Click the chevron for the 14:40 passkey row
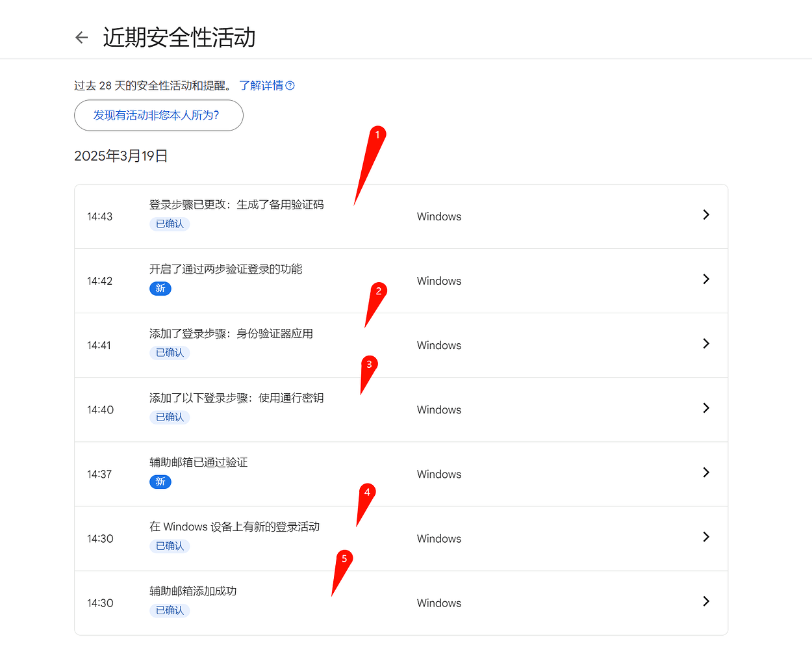 (706, 408)
